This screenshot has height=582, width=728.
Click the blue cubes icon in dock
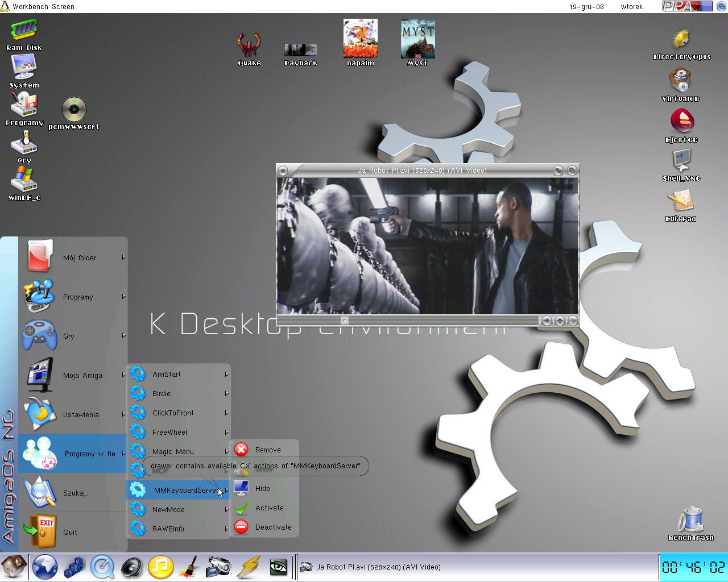point(74,567)
